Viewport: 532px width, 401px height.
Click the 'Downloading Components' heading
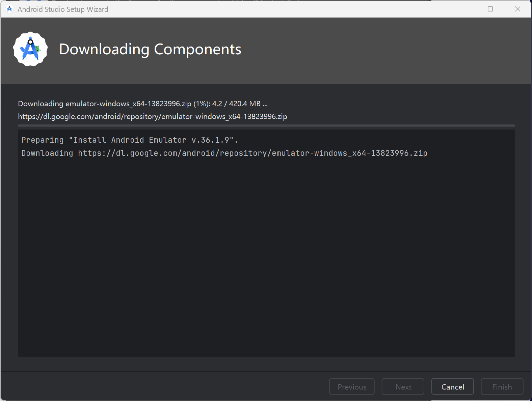[x=150, y=49]
